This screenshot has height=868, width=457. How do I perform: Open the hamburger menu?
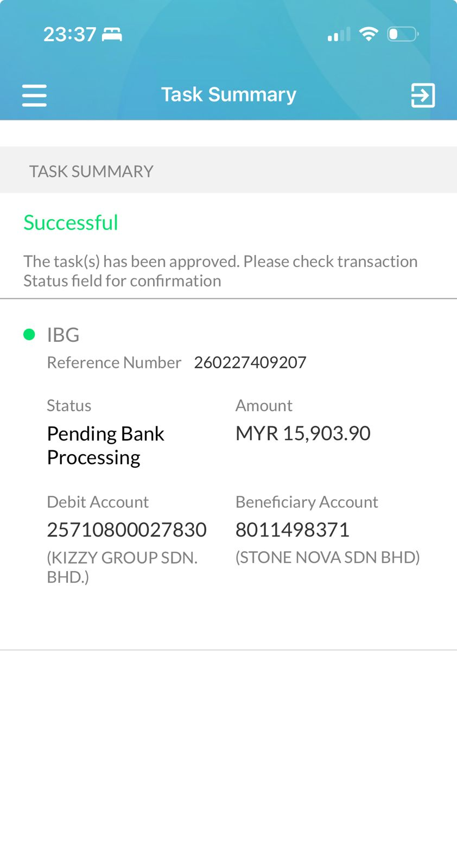click(34, 95)
